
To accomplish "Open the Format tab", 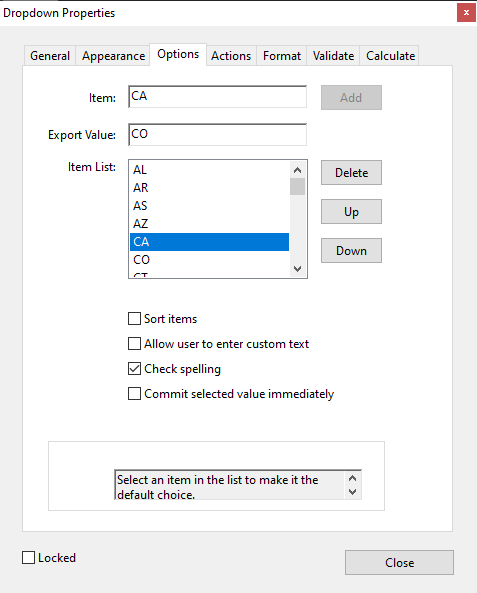I will click(x=282, y=56).
